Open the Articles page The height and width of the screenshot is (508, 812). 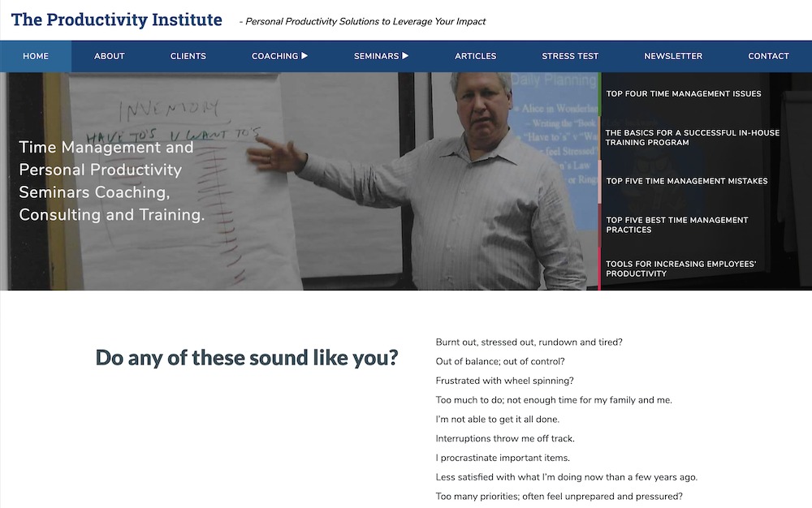pyautogui.click(x=475, y=56)
